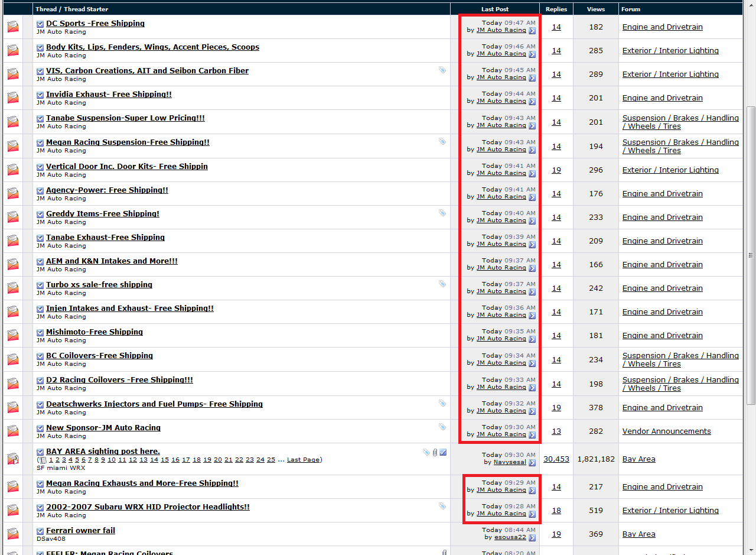Viewport: 756px width, 555px height.
Task: View Navysesal's profile from last post column
Action: click(x=510, y=462)
